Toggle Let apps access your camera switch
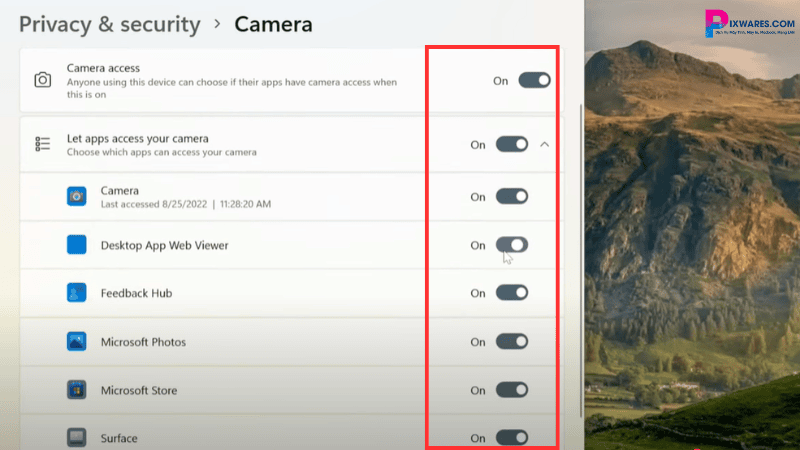Image resolution: width=800 pixels, height=450 pixels. click(512, 145)
